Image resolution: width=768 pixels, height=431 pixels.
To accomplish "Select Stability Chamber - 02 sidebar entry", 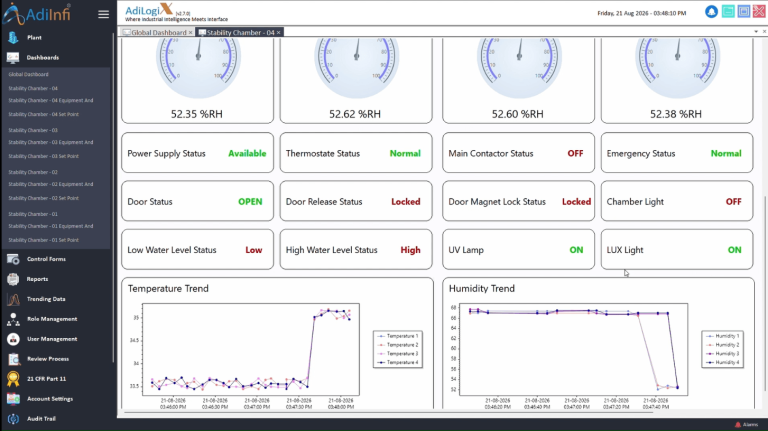I will click(x=33, y=172).
